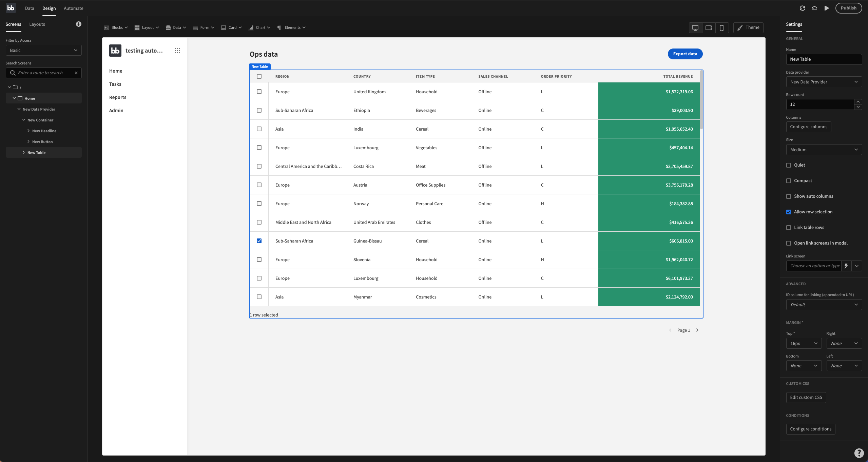Switch to tablet preview icon
868x462 pixels.
709,28
